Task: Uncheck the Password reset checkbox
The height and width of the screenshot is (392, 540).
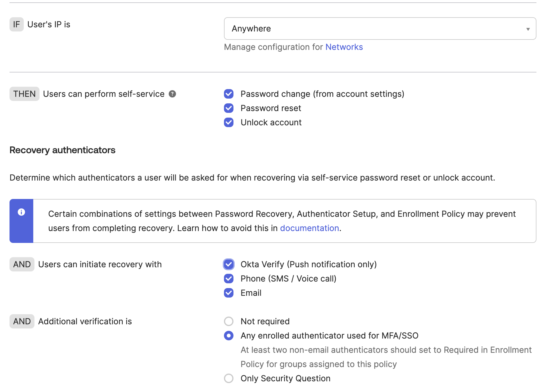Action: pyautogui.click(x=229, y=108)
